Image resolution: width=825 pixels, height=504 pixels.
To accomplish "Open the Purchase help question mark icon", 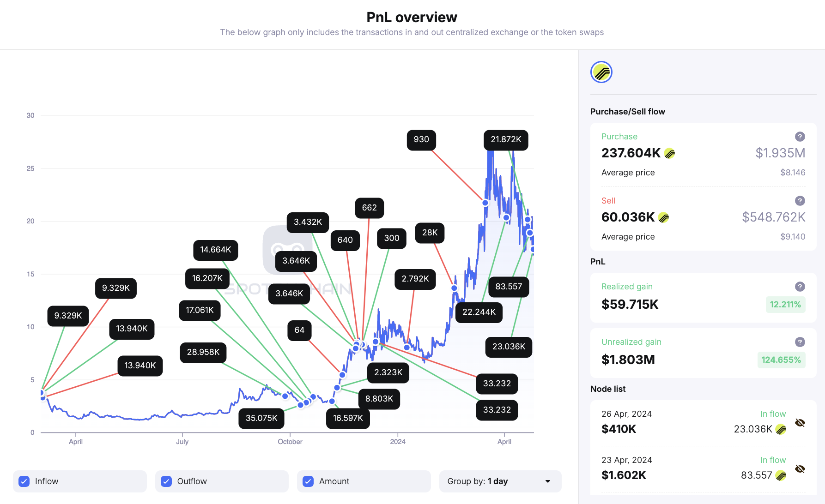I will click(800, 137).
